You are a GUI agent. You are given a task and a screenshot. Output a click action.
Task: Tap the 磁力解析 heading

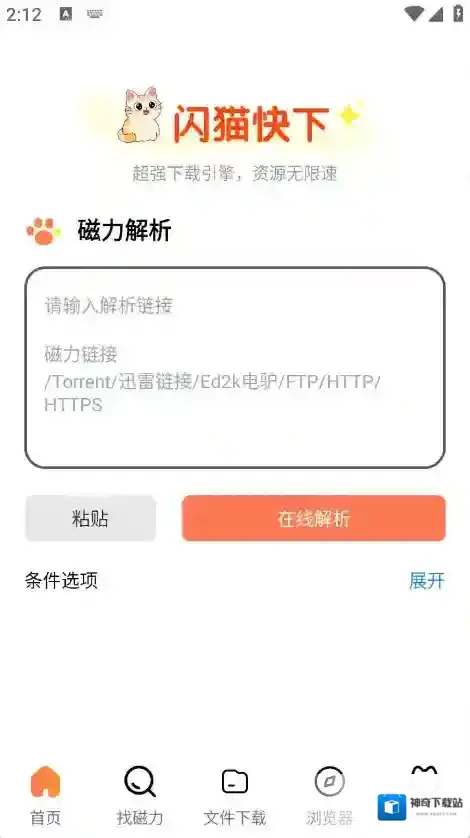click(125, 231)
